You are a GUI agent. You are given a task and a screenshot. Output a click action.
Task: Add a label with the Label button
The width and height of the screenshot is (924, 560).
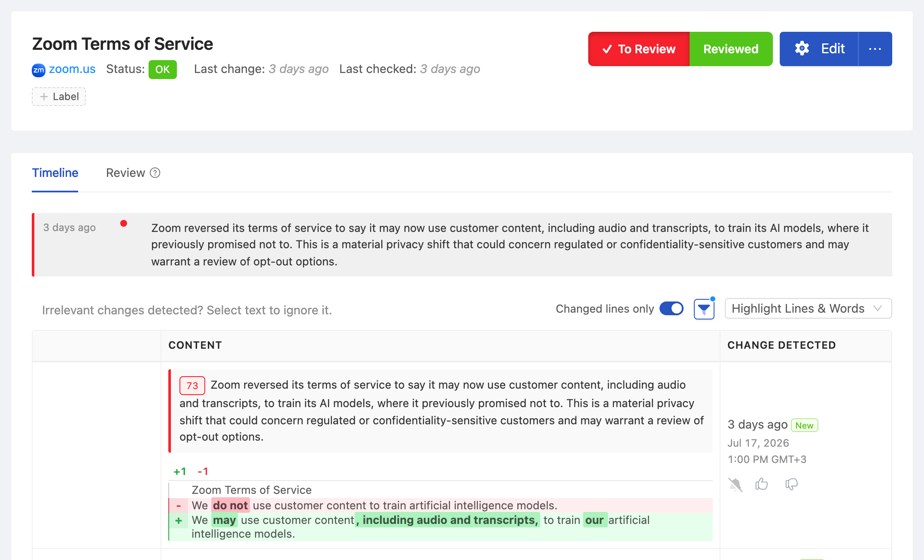[x=59, y=97]
